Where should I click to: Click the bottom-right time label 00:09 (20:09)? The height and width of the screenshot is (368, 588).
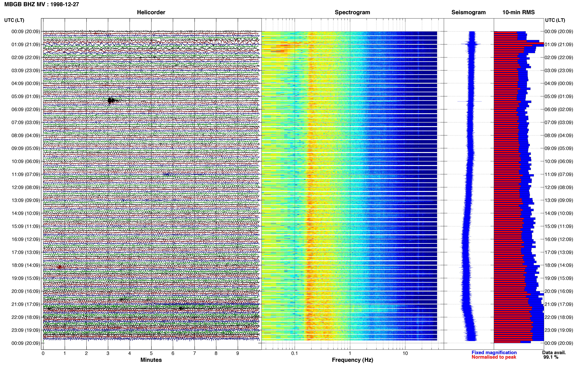[x=559, y=343]
